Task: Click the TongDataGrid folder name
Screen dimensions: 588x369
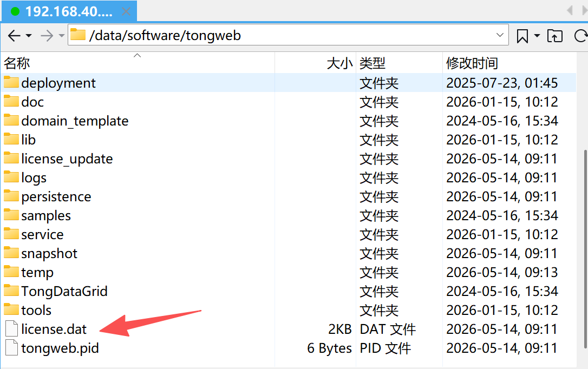Action: [x=64, y=291]
